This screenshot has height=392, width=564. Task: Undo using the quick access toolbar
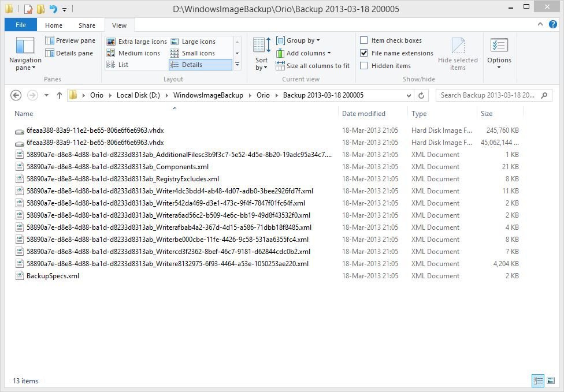point(53,9)
